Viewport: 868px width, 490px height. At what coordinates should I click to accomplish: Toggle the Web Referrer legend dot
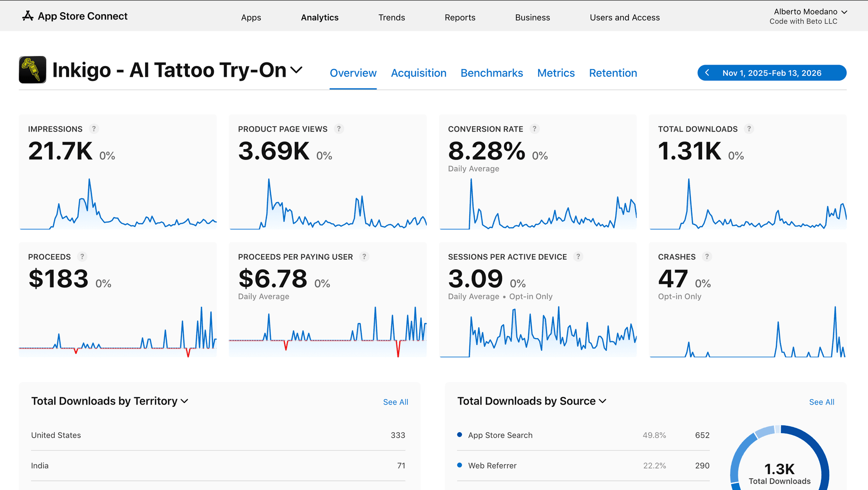coord(459,466)
